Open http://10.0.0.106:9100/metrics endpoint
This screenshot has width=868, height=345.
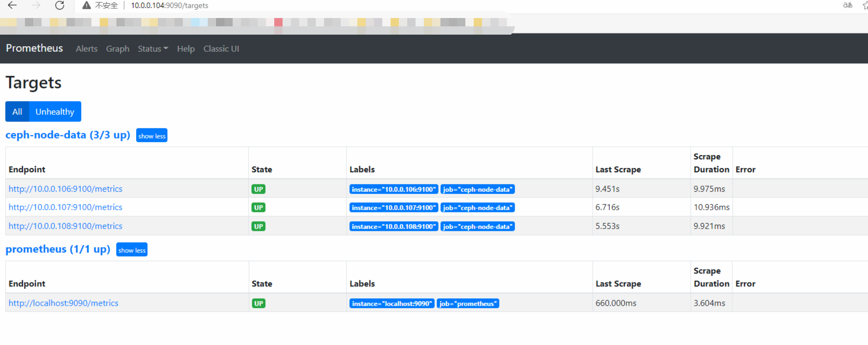point(66,189)
